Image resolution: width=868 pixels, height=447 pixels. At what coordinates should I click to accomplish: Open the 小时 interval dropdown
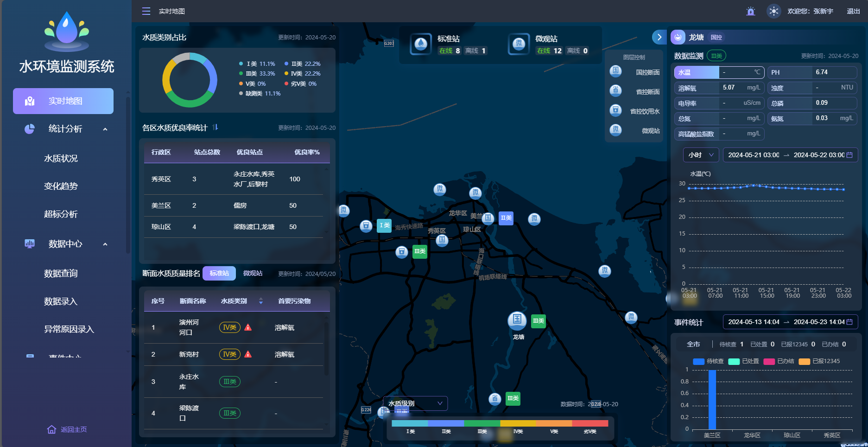coord(701,155)
